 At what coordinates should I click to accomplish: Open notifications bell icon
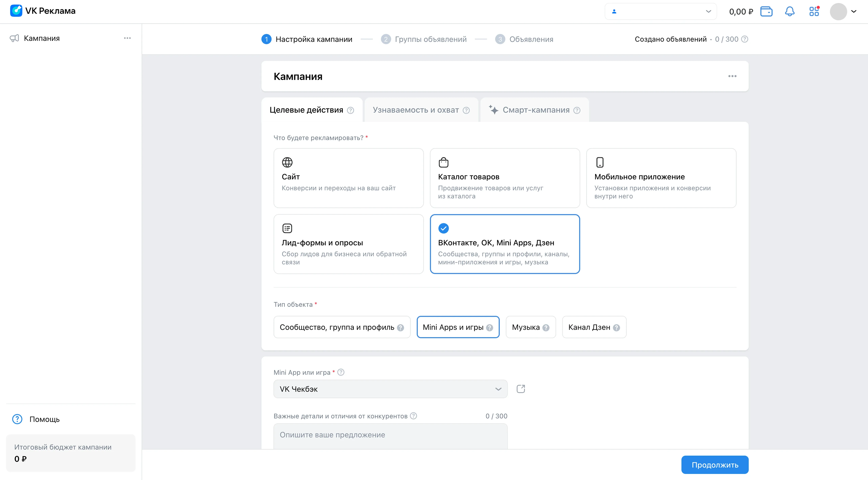pos(790,12)
